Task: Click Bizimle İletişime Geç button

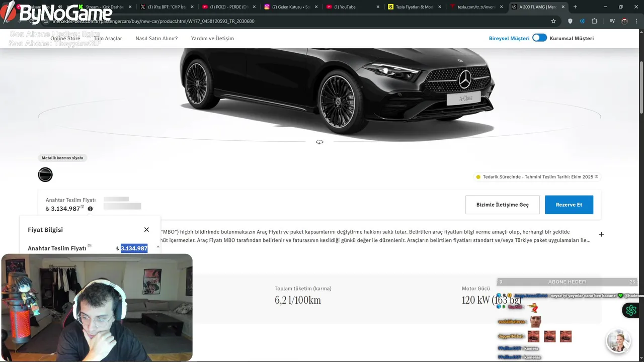Action: click(503, 205)
